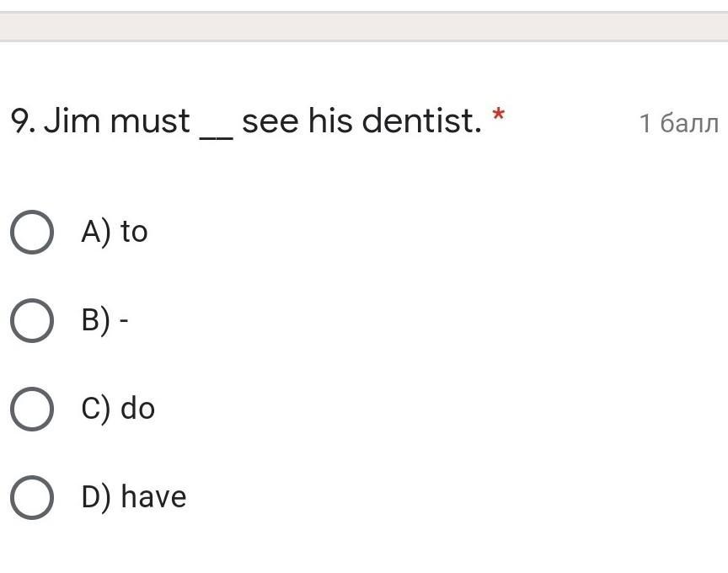Click the blank underscore in the question
Viewport: 728px width, 573px height.
[216, 133]
